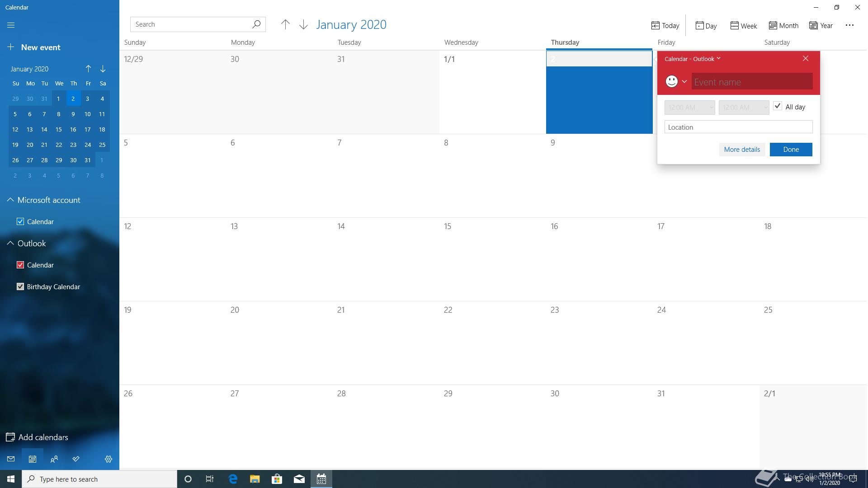Go to next month with down arrow
The image size is (868, 488).
[303, 24]
